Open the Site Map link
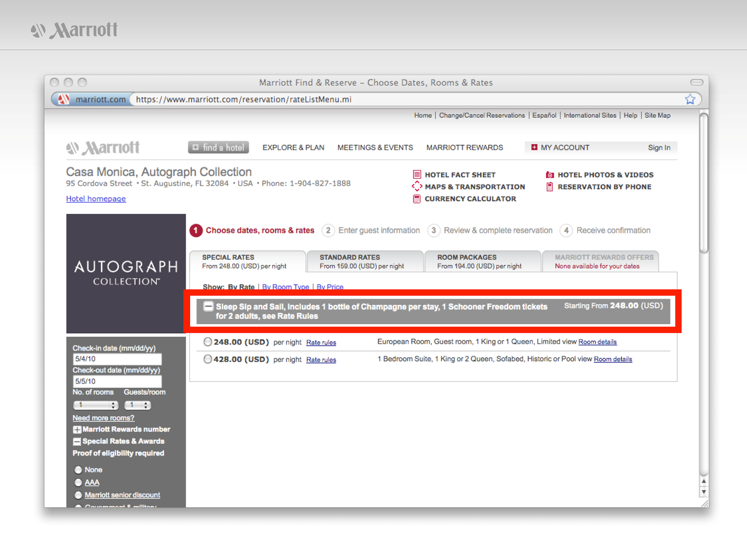747x560 pixels. click(x=658, y=115)
